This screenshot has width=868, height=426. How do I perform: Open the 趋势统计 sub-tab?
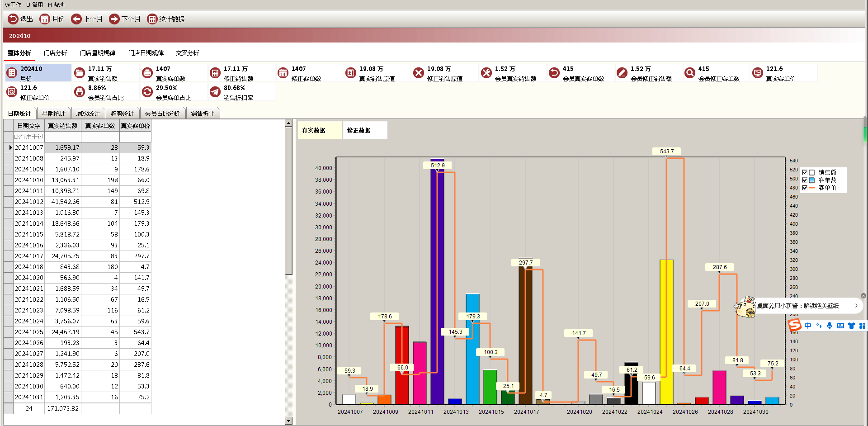(x=123, y=114)
